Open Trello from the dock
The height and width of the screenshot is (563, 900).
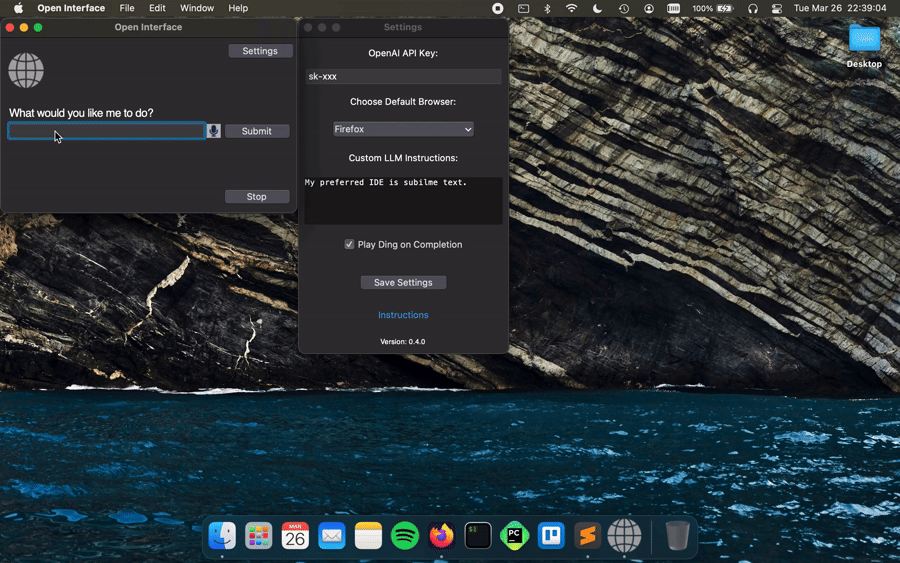click(x=551, y=536)
